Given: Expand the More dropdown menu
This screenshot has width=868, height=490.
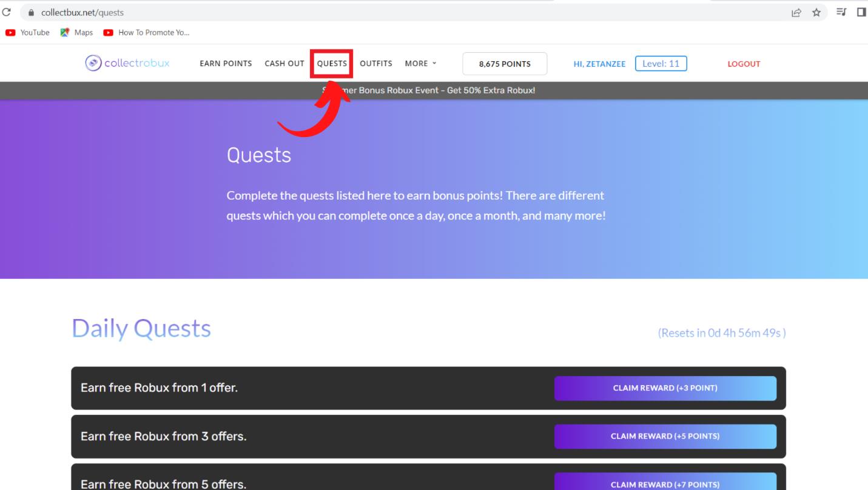Looking at the screenshot, I should (420, 64).
